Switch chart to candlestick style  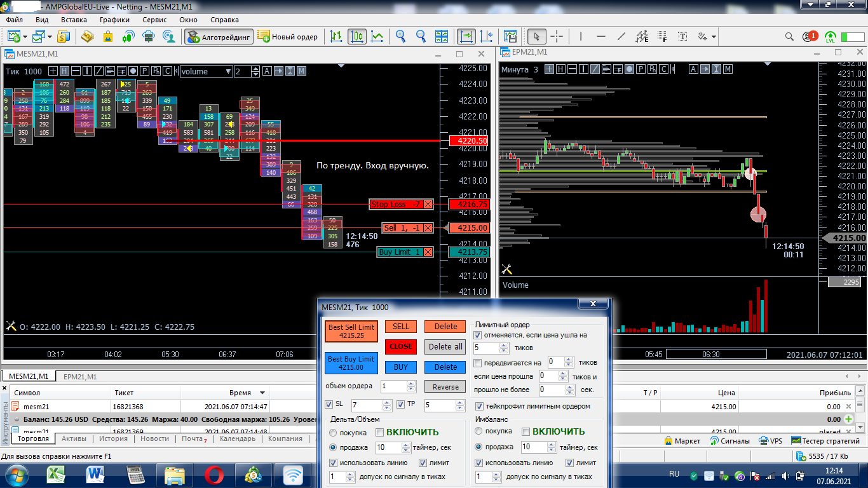(x=357, y=37)
